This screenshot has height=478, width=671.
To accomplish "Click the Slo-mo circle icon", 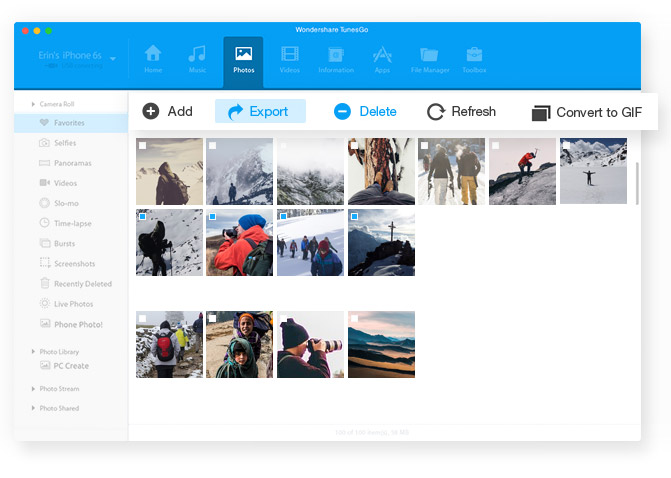I will click(45, 203).
